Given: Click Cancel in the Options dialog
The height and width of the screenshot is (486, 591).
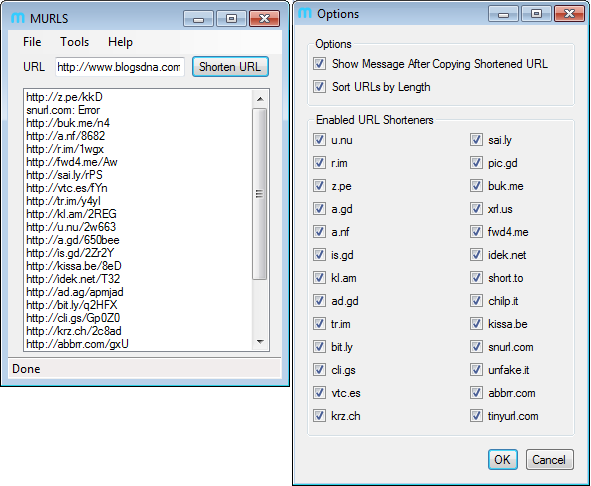Looking at the screenshot, I should 550,460.
